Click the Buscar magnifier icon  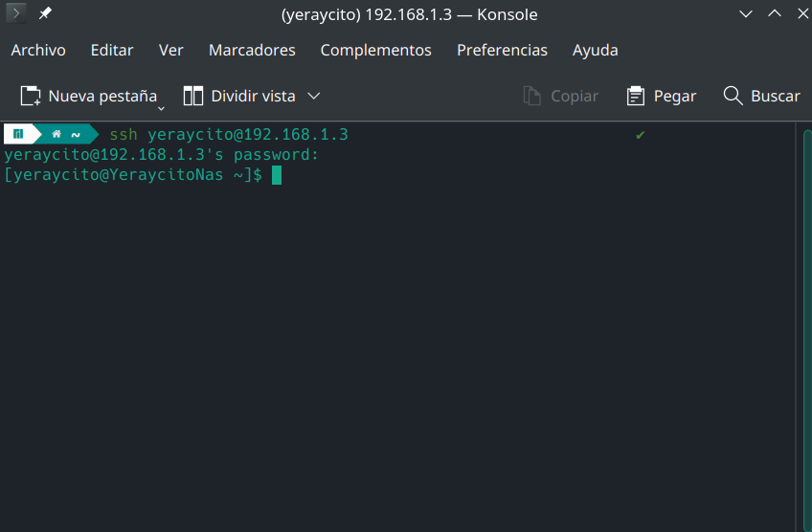click(x=733, y=96)
